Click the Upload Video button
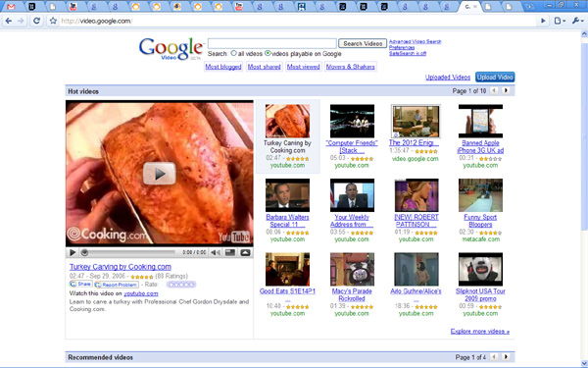 [x=495, y=77]
